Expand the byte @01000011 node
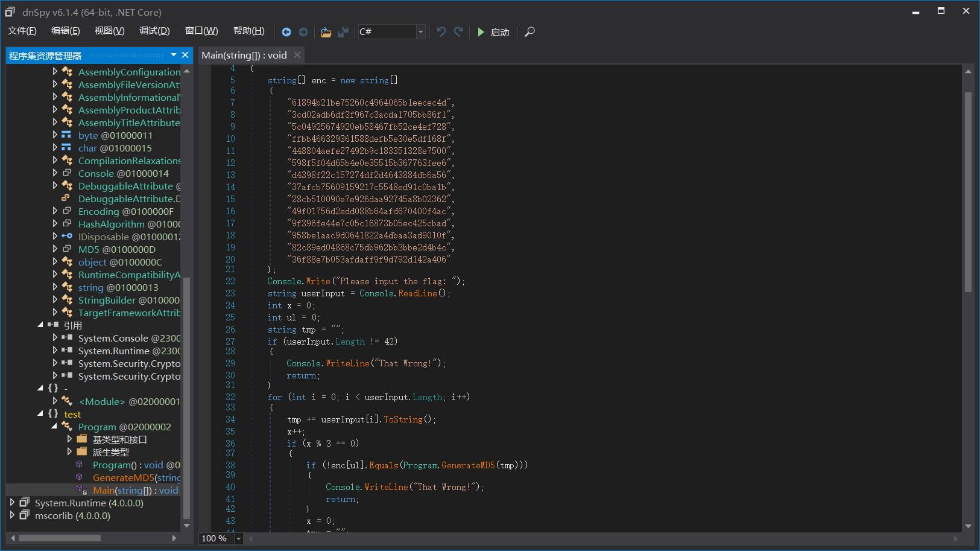 (x=55, y=135)
